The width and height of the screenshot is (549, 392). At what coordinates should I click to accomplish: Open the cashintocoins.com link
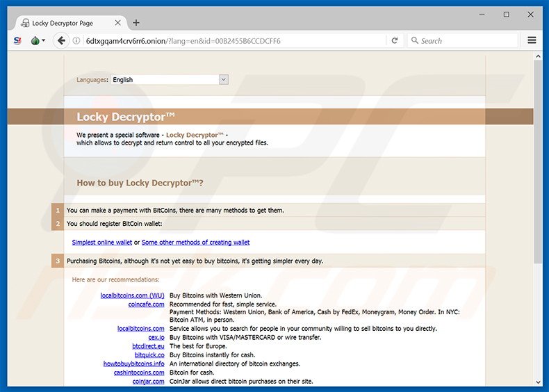click(x=139, y=373)
